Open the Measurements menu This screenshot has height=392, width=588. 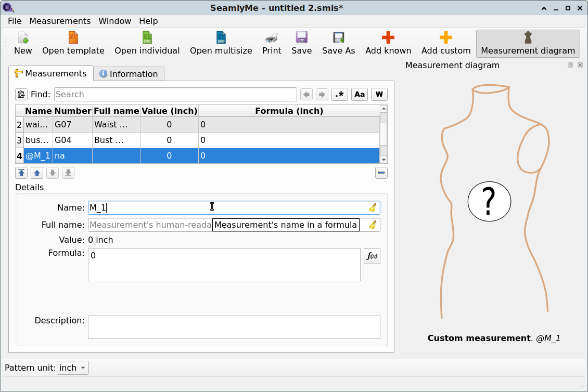[60, 21]
